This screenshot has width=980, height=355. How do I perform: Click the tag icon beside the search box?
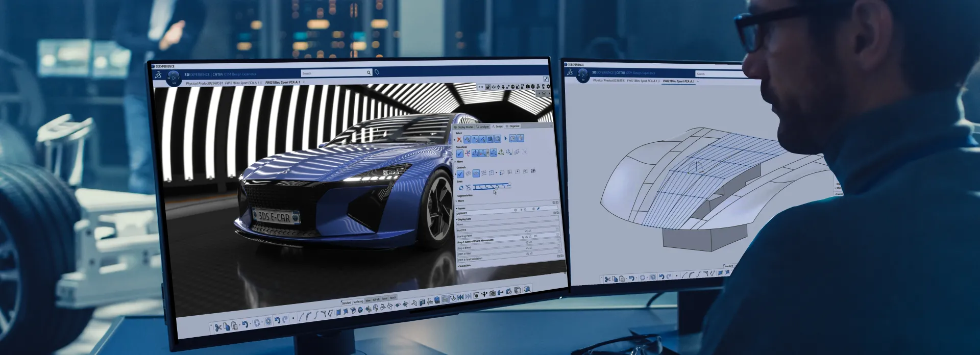pos(377,72)
